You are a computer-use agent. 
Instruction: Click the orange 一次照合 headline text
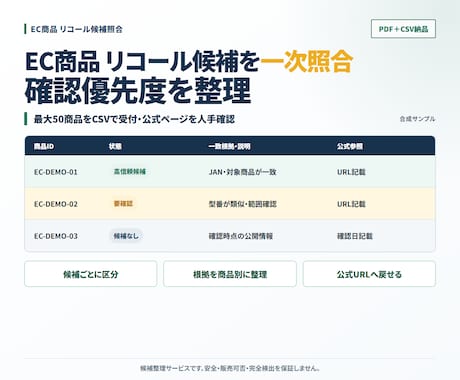click(306, 61)
